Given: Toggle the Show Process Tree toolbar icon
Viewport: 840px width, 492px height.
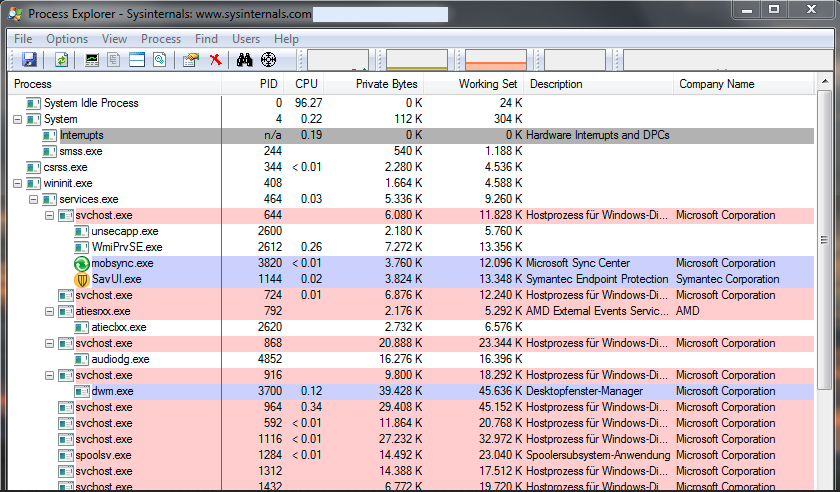Looking at the screenshot, I should coord(114,59).
